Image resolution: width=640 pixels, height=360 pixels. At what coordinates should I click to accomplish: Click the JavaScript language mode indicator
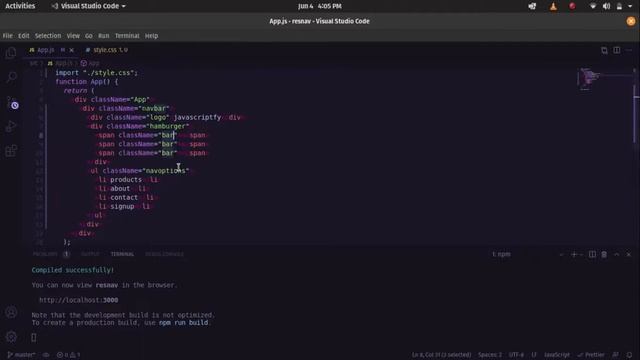(556, 355)
